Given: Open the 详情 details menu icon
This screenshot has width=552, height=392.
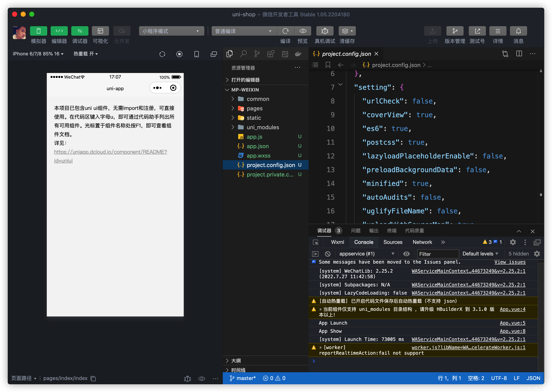Looking at the screenshot, I should pyautogui.click(x=498, y=31).
